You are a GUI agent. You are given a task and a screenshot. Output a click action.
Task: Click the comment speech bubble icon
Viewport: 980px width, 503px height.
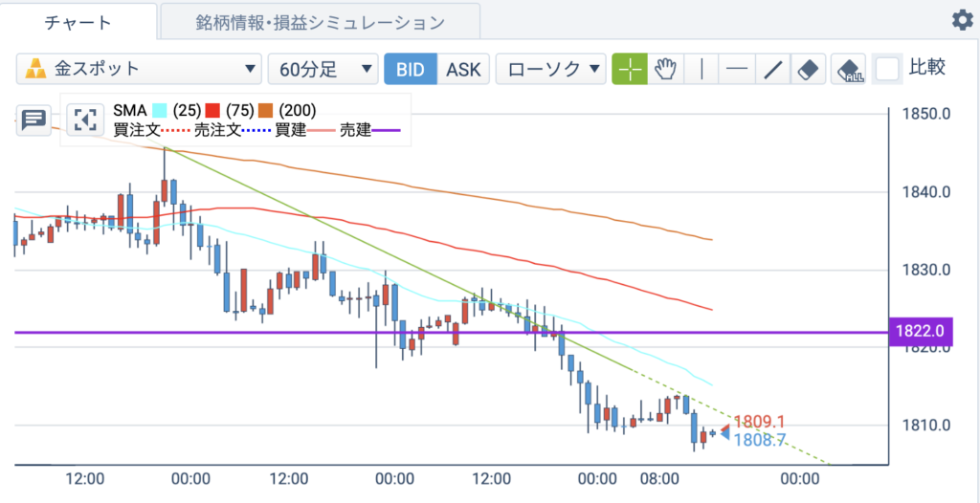click(33, 120)
